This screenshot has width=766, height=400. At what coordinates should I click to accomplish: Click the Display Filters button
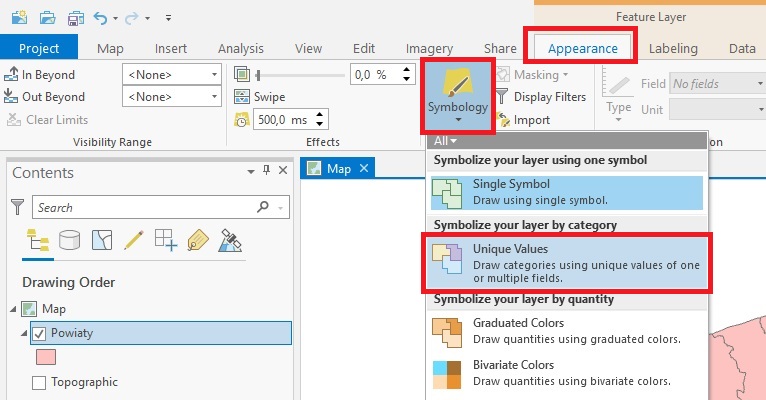pyautogui.click(x=548, y=97)
